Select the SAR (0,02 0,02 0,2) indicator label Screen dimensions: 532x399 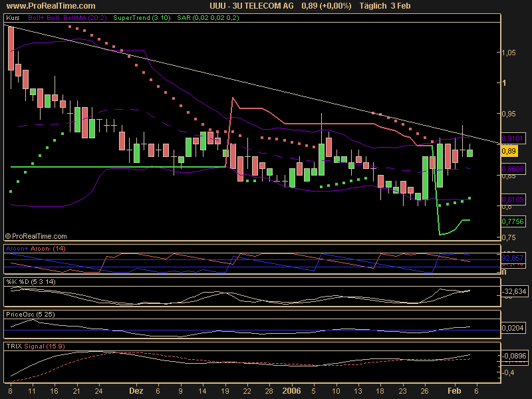208,18
